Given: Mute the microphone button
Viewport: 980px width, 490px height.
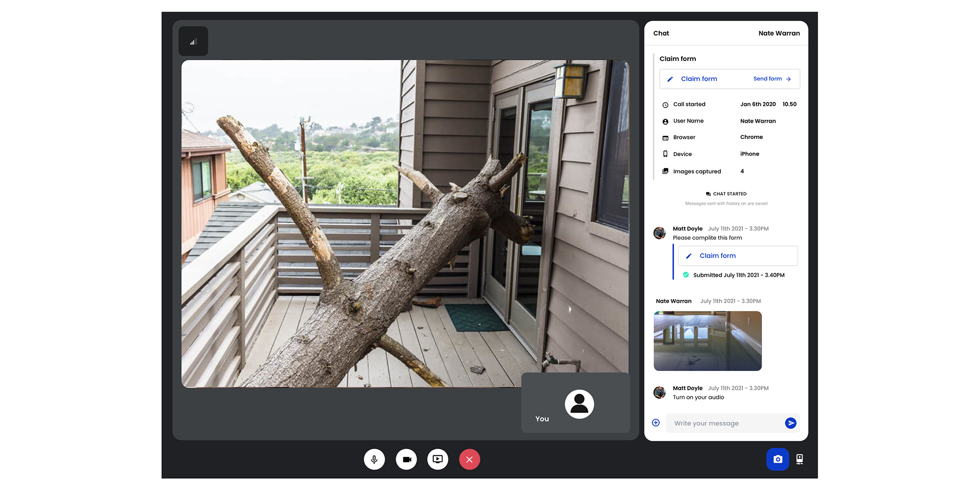Looking at the screenshot, I should pyautogui.click(x=374, y=459).
